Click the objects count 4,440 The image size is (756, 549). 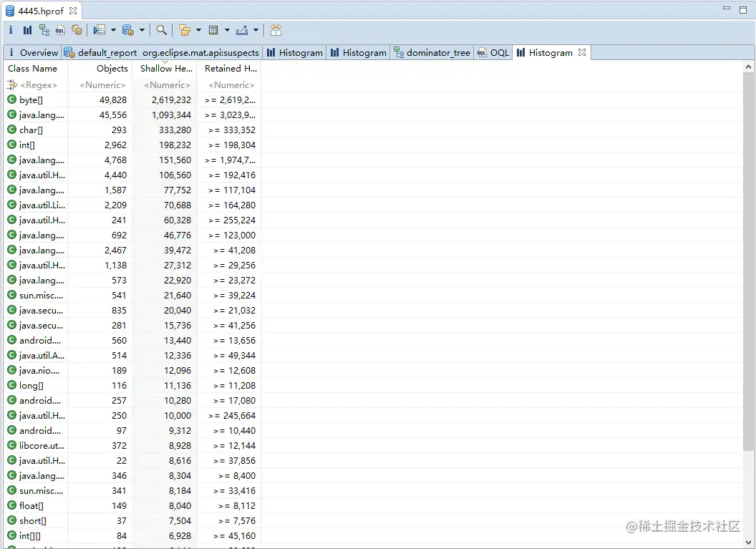click(x=116, y=175)
